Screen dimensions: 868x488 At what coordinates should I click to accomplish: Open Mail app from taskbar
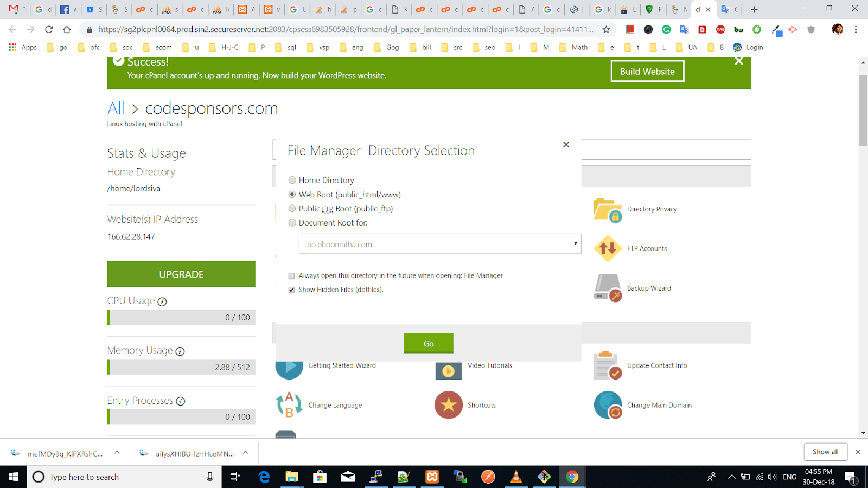[x=348, y=477]
